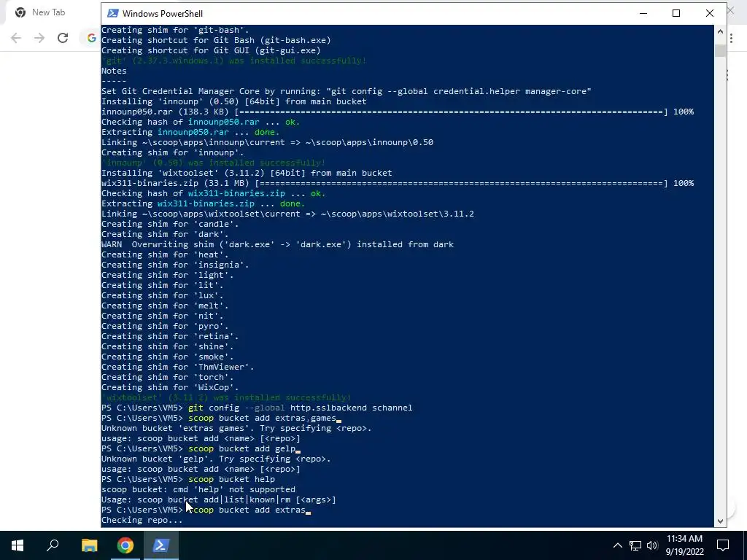Open File Explorer from the taskbar
This screenshot has width=747, height=560.
[x=89, y=545]
